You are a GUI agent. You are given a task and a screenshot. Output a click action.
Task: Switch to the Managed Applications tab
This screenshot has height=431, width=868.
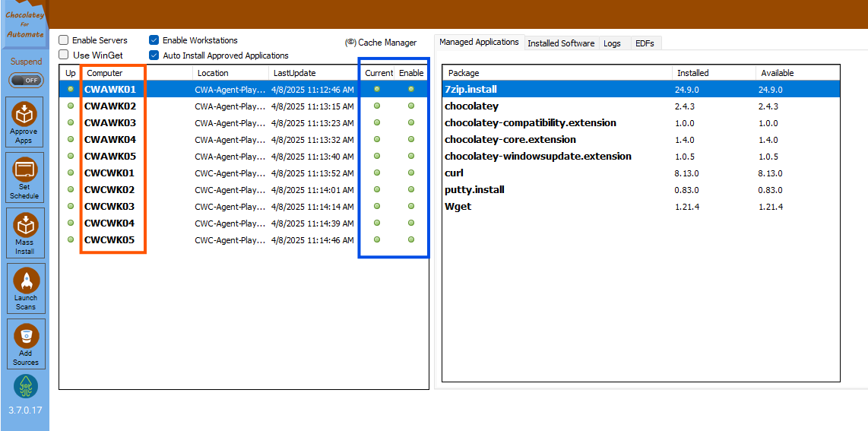point(479,42)
